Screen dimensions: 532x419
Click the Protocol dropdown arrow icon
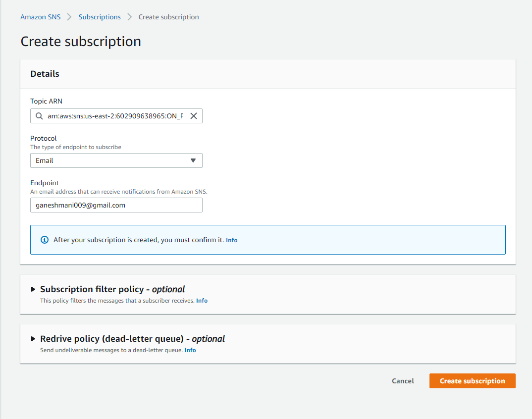[193, 160]
